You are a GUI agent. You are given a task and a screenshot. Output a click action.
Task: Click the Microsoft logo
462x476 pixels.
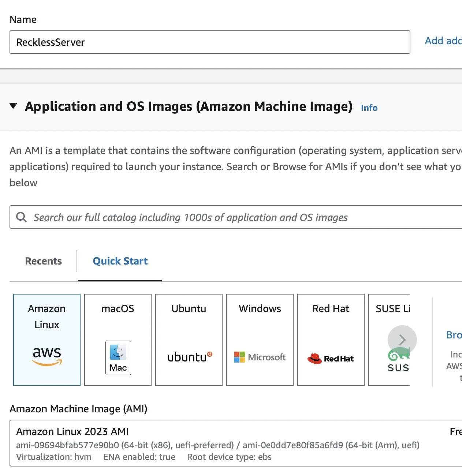point(260,357)
